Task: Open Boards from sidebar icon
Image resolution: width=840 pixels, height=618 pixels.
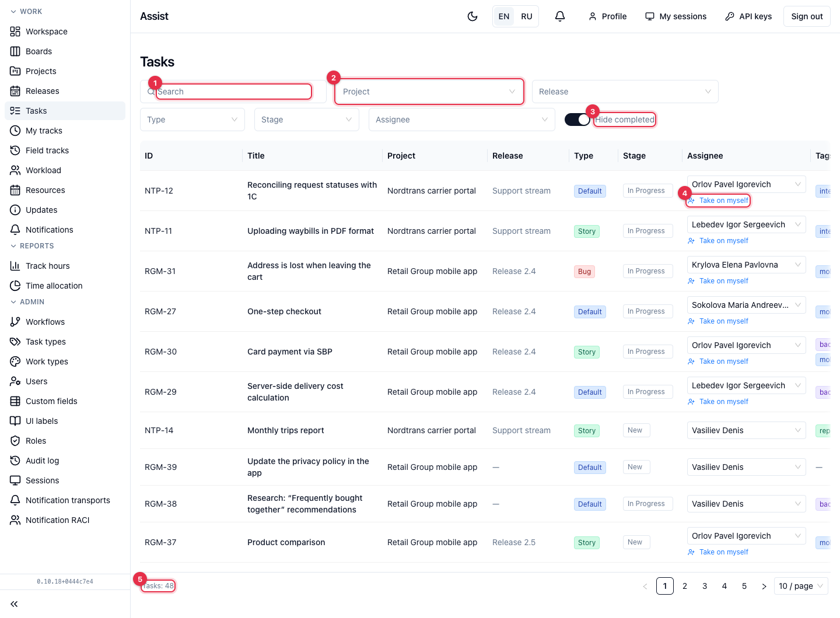Action: coord(15,51)
